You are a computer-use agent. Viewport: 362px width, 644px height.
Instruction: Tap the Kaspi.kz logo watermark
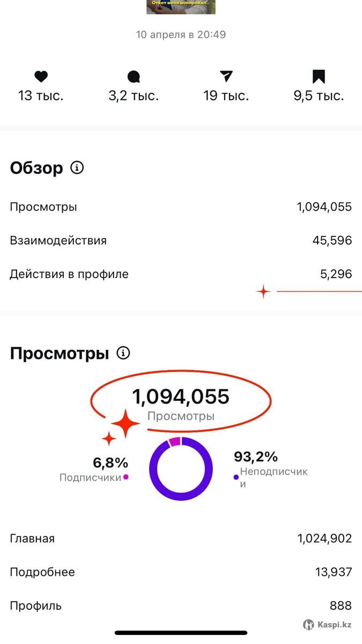pos(327,625)
